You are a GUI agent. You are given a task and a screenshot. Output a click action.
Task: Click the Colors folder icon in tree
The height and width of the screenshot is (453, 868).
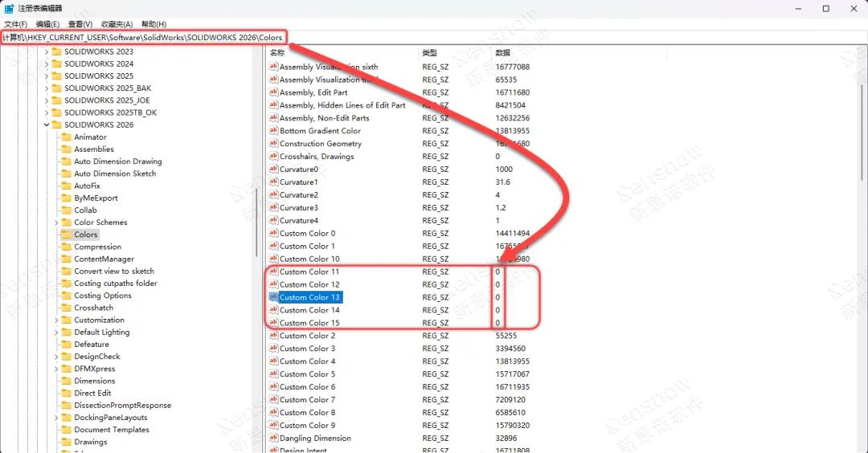point(66,235)
